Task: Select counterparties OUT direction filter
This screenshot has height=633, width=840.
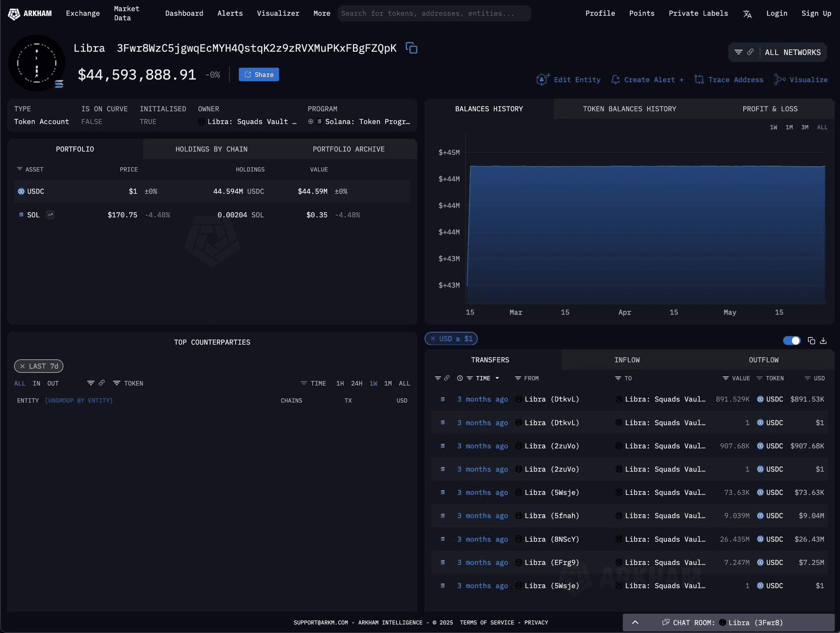Action: [x=53, y=383]
